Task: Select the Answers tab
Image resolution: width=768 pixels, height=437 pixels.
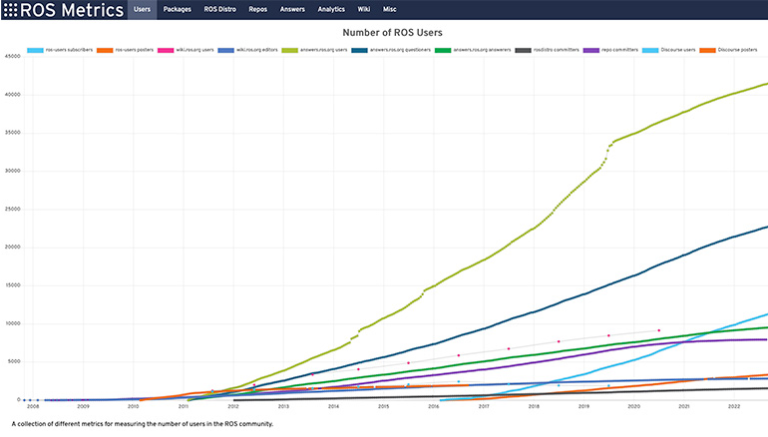Action: point(293,9)
